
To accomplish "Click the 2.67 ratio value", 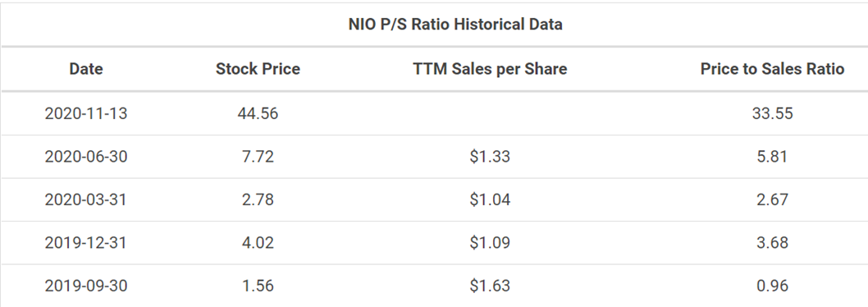I will pos(772,199).
